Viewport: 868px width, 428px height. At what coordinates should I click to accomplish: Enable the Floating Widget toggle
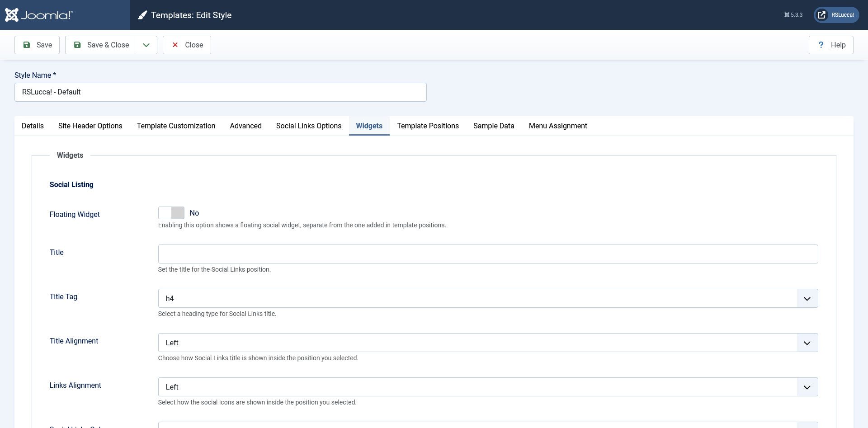click(171, 213)
